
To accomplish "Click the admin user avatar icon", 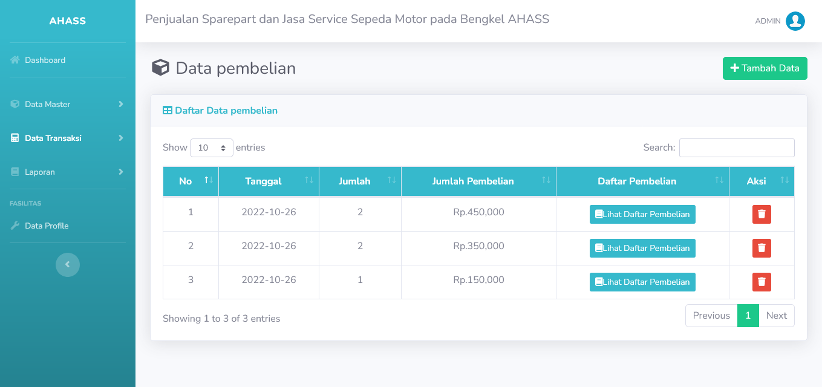I will (795, 21).
